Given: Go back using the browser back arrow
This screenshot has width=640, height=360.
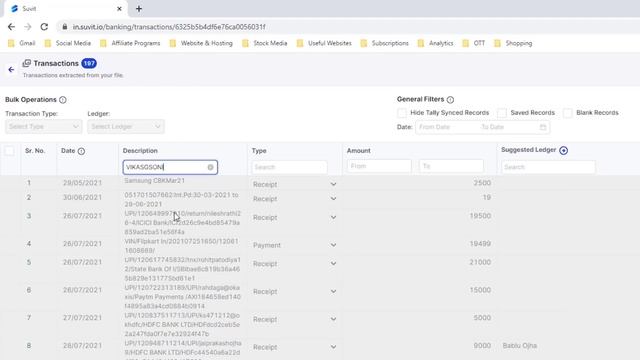Looking at the screenshot, I should (11, 27).
